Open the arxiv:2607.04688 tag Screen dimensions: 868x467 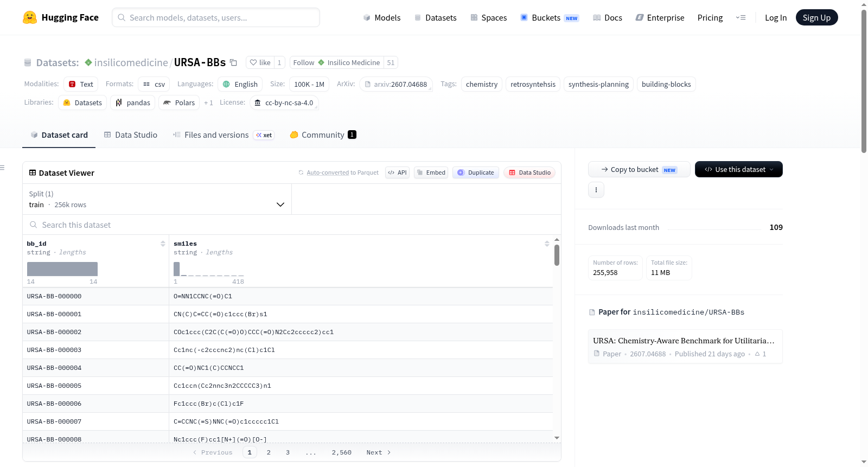tap(396, 84)
